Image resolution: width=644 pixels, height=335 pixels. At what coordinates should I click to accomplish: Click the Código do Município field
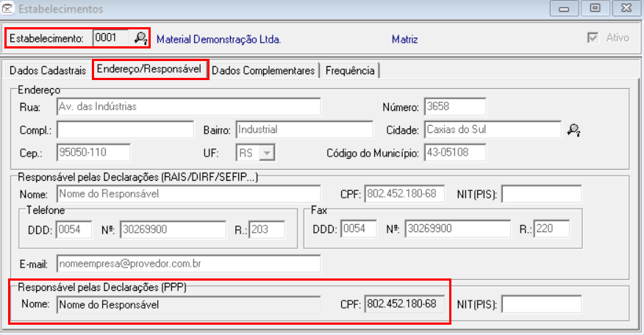pos(454,153)
